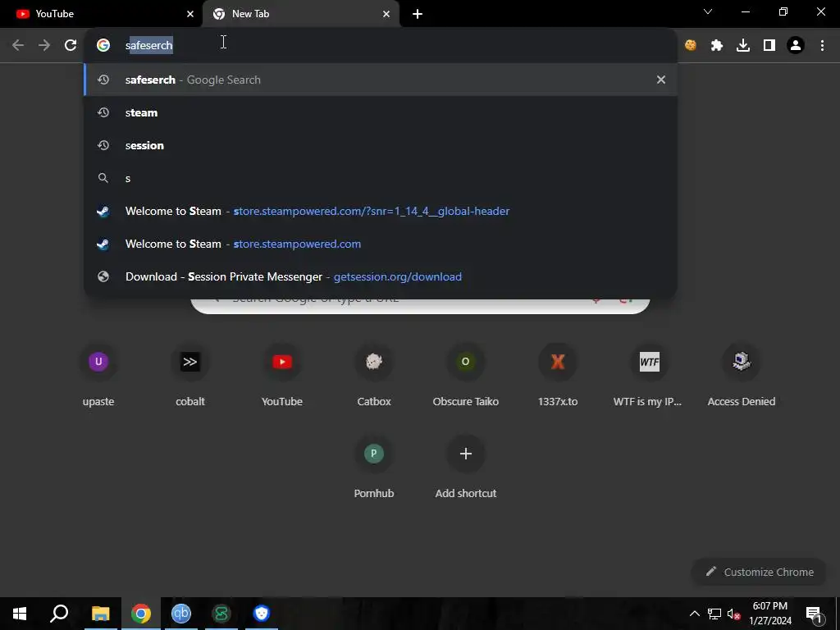Open the upaste shortcut icon
Viewport: 840px width, 630px height.
pos(98,362)
